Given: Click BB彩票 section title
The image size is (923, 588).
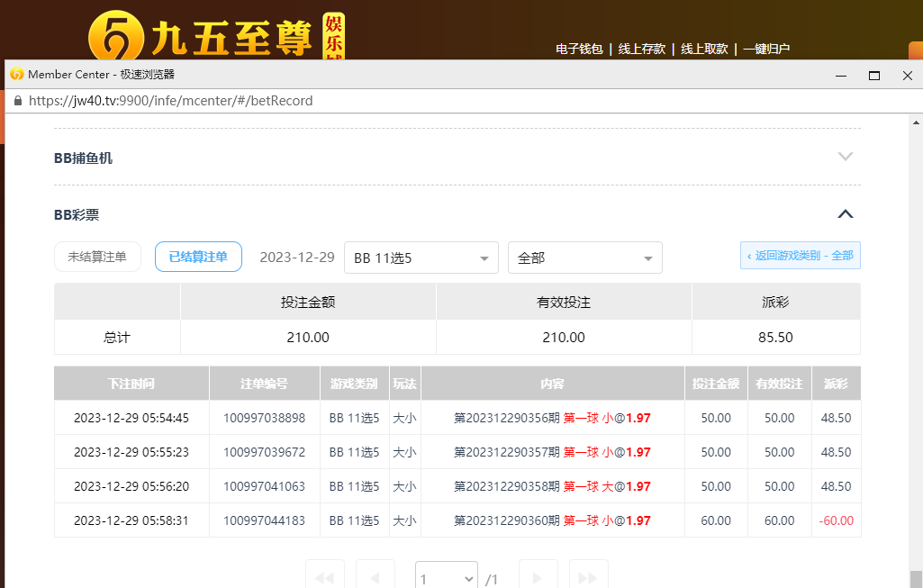Looking at the screenshot, I should [77, 215].
